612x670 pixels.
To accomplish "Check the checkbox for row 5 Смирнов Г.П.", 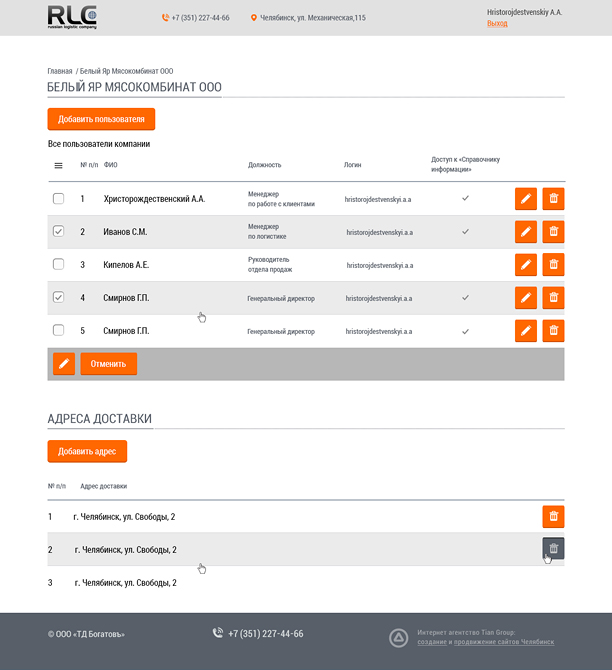I will coord(59,330).
